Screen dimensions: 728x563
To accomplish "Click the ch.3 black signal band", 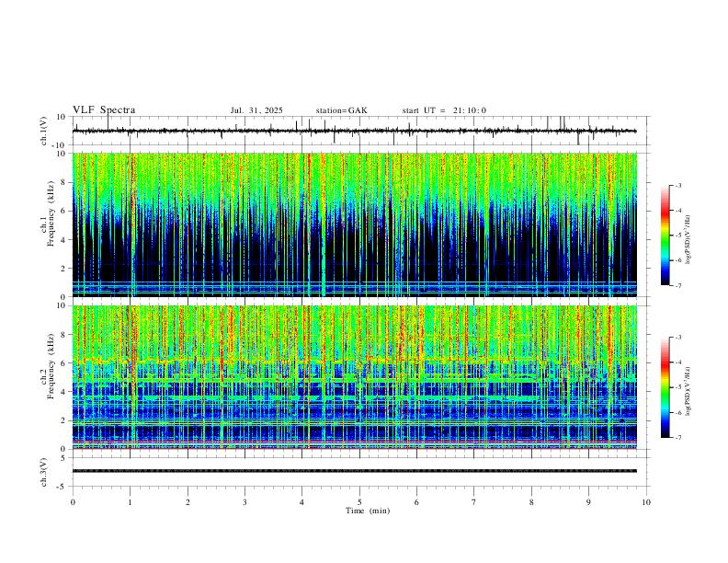I will (354, 471).
